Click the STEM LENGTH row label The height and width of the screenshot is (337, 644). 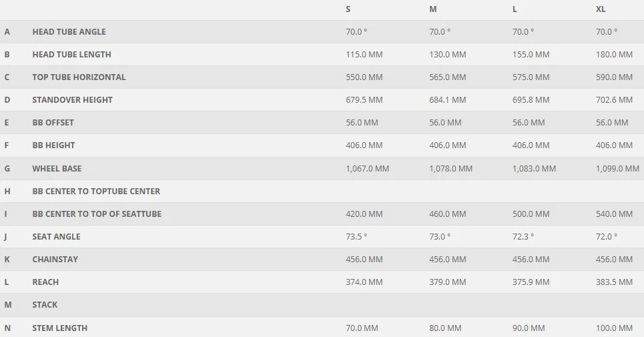60,328
